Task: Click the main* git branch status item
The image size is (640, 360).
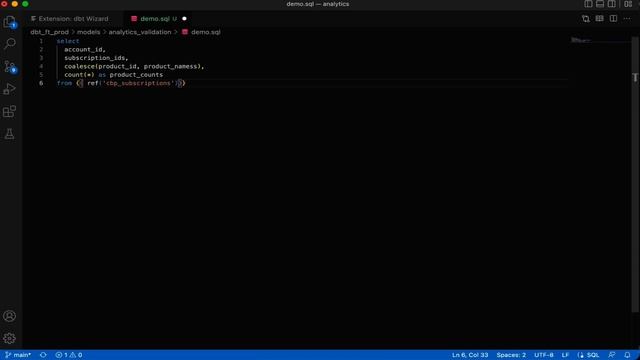Action: click(x=18, y=355)
